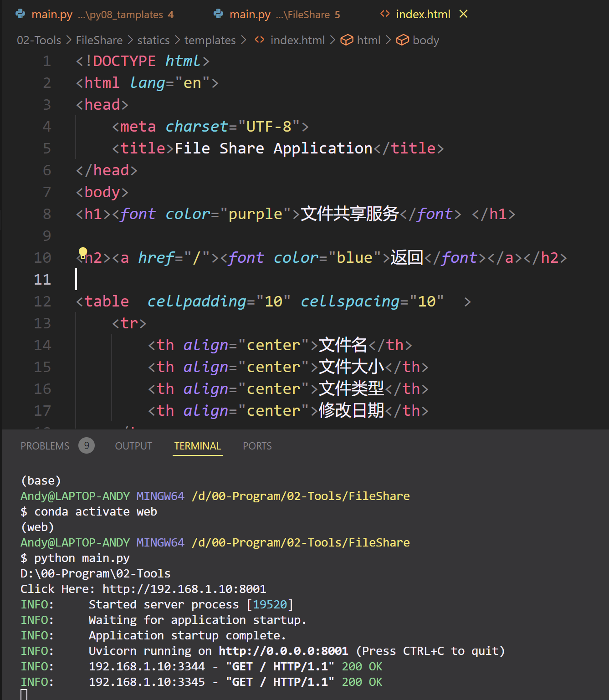Screen dimensions: 609x700
Task: Open FileShare breadcrumb segment
Action: tap(99, 40)
